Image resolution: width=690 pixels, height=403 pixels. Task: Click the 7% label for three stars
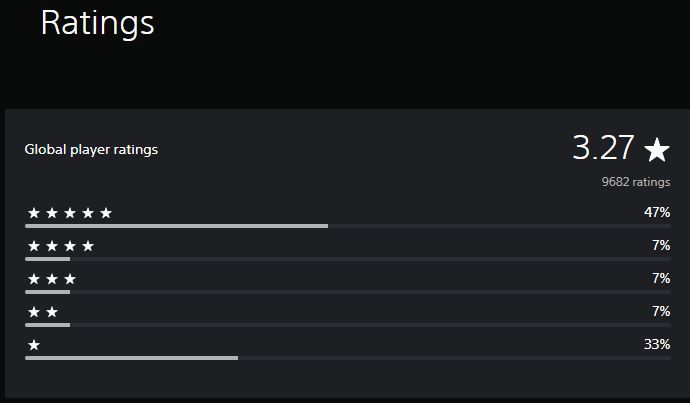click(661, 278)
